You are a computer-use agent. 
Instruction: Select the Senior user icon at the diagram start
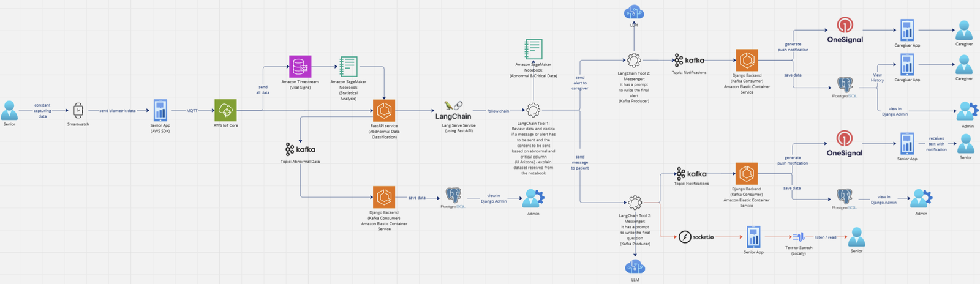9,111
